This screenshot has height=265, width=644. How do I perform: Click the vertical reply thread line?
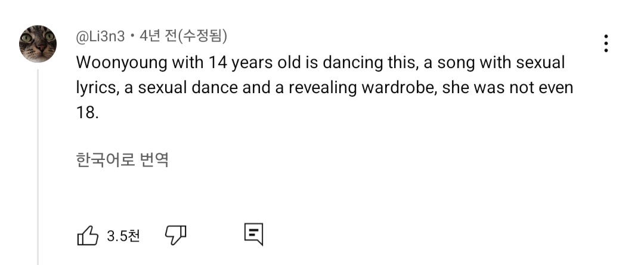(x=38, y=167)
